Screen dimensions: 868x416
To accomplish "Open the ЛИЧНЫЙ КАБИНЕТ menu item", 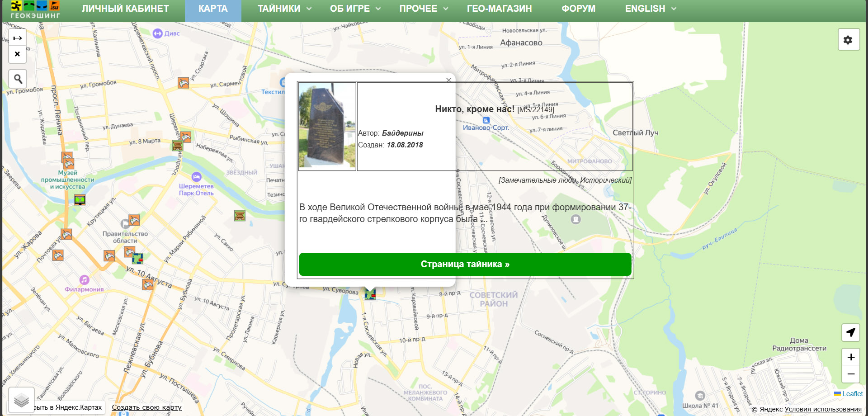I will [x=125, y=9].
